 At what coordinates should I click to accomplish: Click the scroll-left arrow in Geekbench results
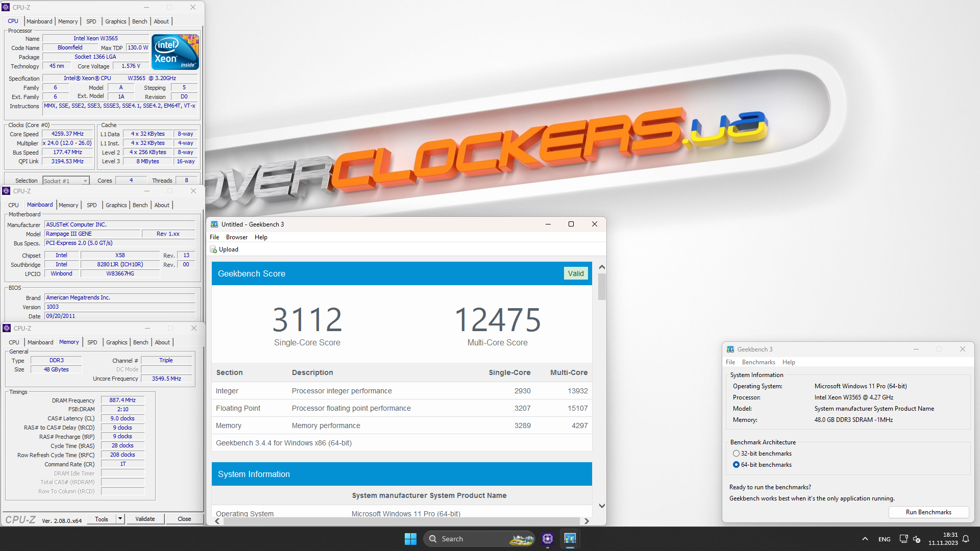point(217,521)
